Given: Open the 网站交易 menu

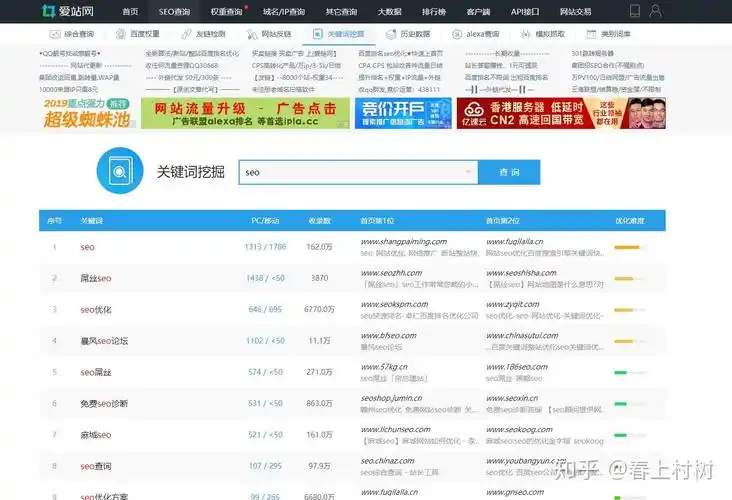Looking at the screenshot, I should click(576, 12).
